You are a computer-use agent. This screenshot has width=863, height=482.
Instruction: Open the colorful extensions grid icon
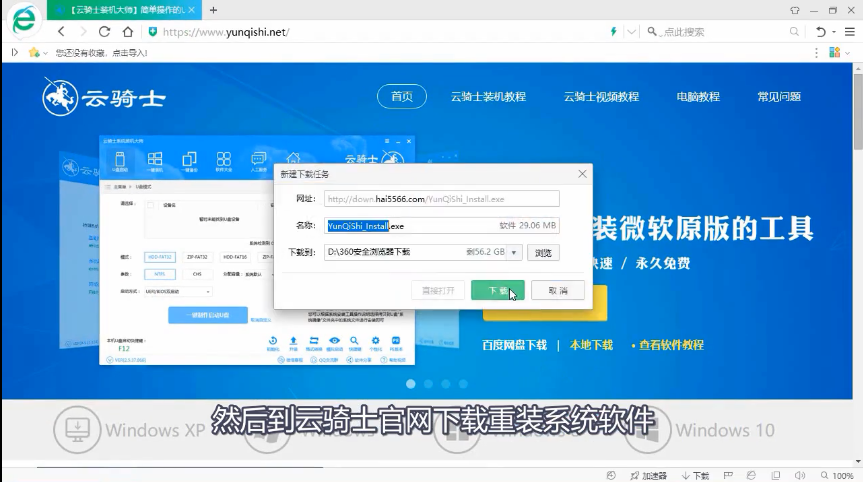(x=835, y=52)
